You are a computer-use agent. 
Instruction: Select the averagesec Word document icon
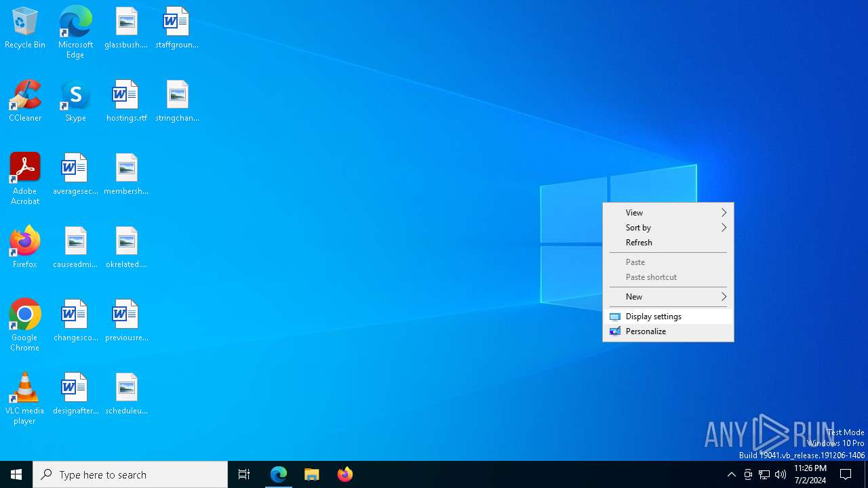pyautogui.click(x=75, y=175)
